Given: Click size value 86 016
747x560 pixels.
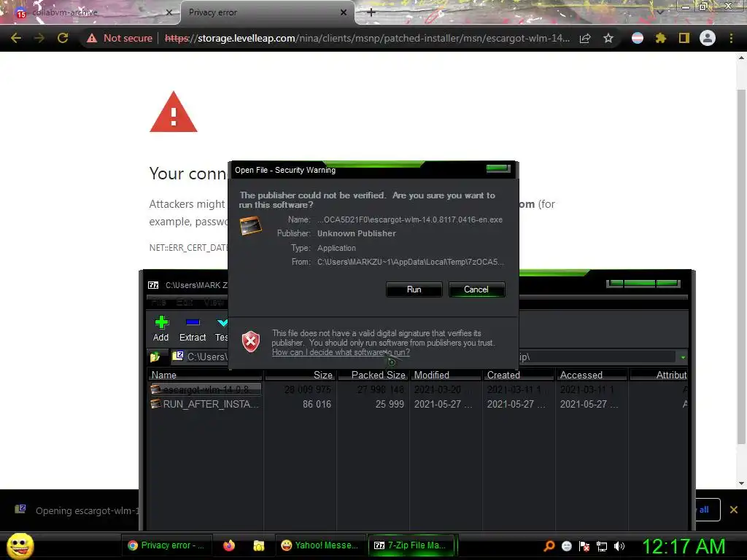Looking at the screenshot, I should (317, 404).
